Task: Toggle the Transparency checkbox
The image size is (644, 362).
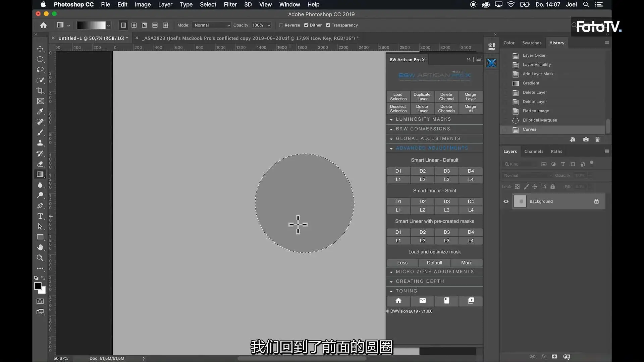Action: point(328,25)
